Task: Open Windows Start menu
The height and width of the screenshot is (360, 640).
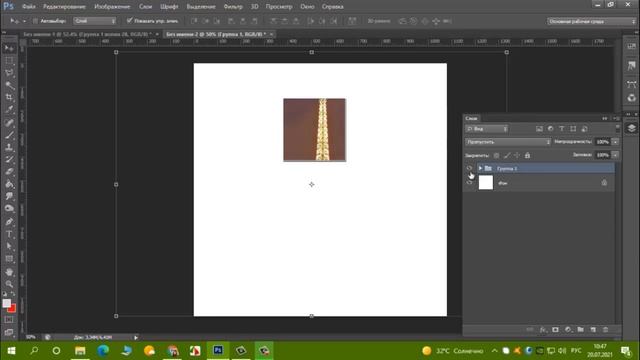Action: (x=11, y=351)
